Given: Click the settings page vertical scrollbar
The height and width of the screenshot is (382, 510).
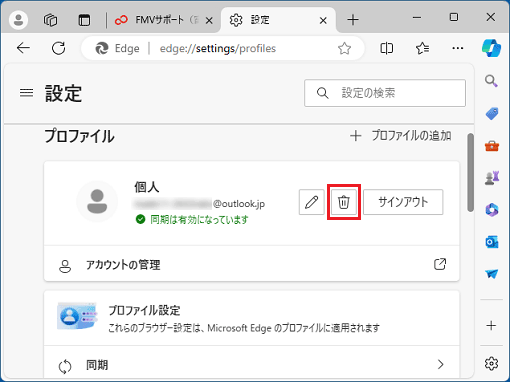Looking at the screenshot, I should pyautogui.click(x=470, y=172).
